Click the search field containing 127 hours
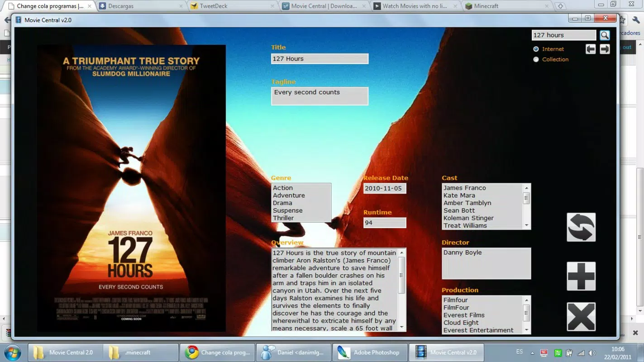This screenshot has height=362, width=644. click(564, 35)
